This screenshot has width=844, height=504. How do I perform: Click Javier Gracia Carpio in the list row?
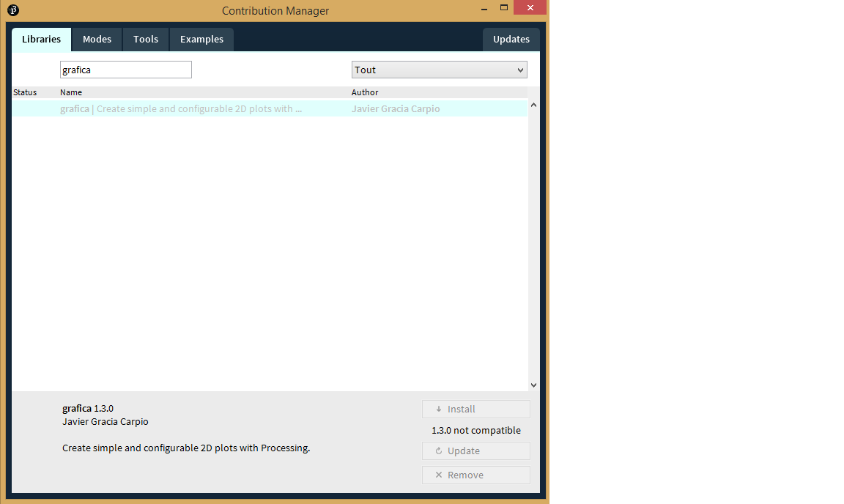(x=396, y=108)
